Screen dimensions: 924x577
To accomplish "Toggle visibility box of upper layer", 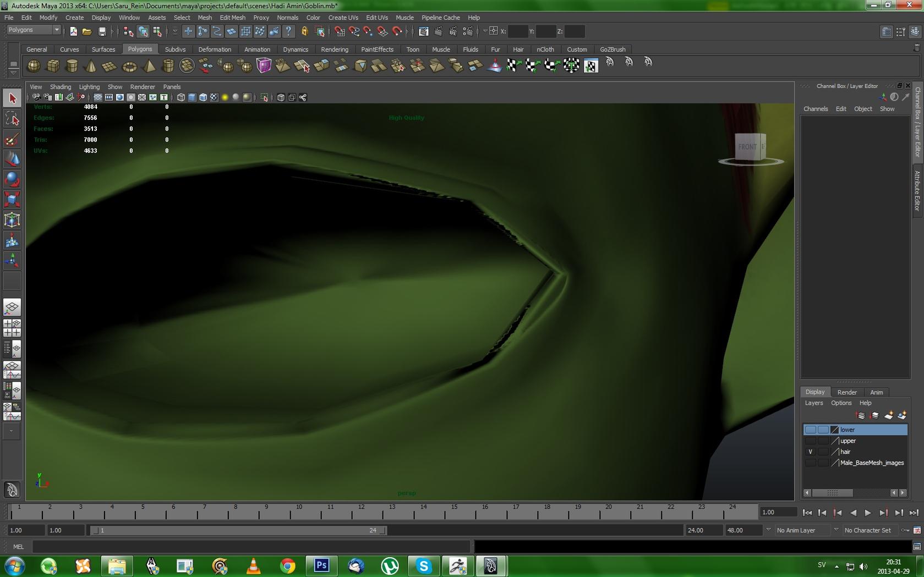I will coord(810,441).
